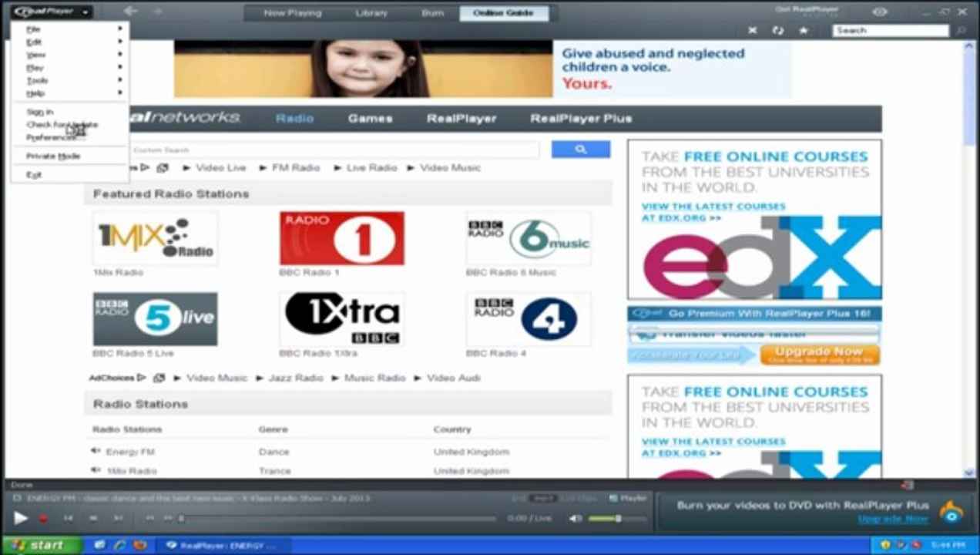The image size is (980, 555).
Task: Choose Exit from the menu
Action: (70, 175)
